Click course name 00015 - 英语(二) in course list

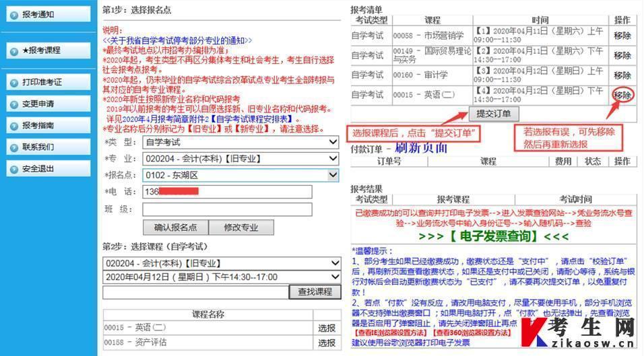click(135, 328)
